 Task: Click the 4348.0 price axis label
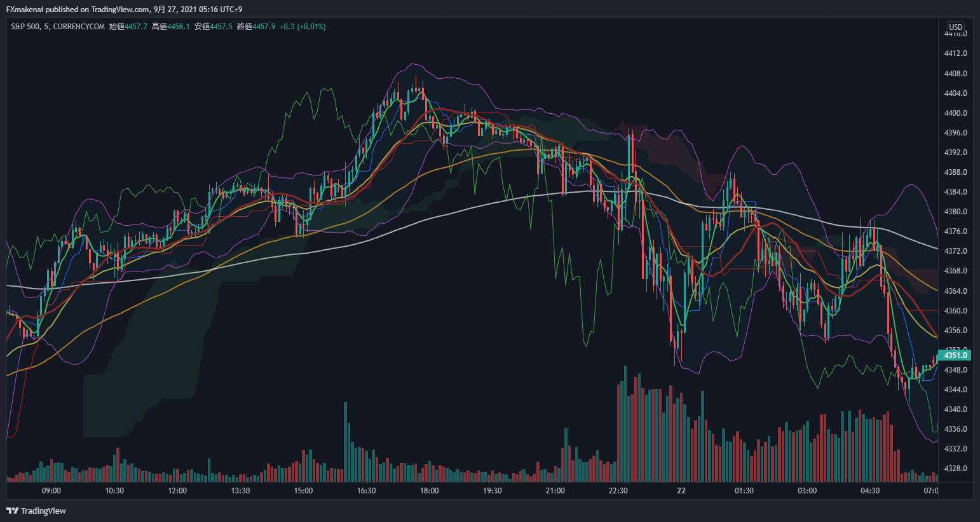pos(955,370)
